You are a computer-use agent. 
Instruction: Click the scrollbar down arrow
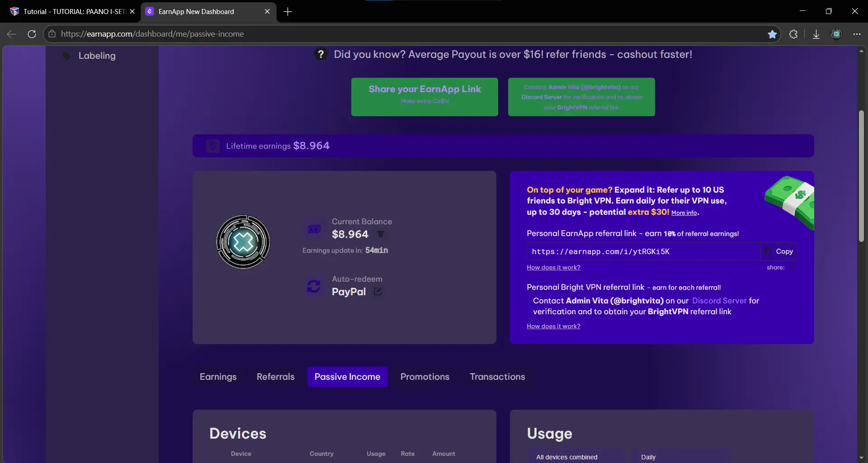click(x=861, y=458)
